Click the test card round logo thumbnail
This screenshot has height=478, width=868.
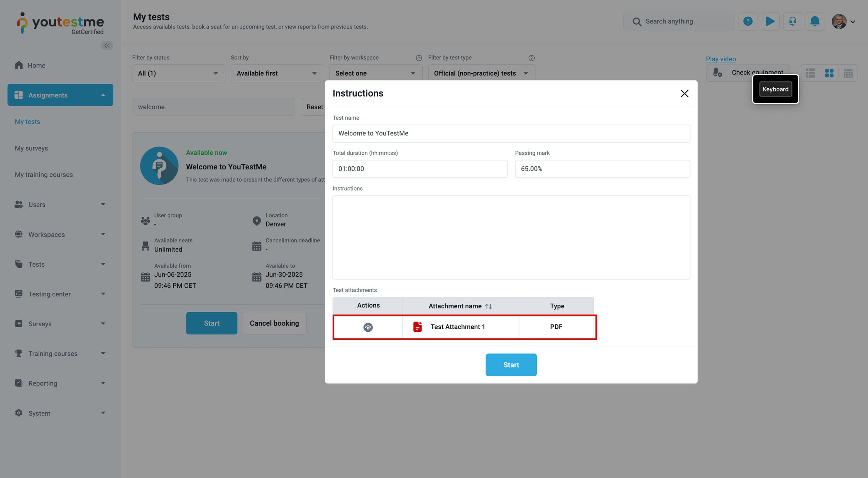tap(159, 166)
